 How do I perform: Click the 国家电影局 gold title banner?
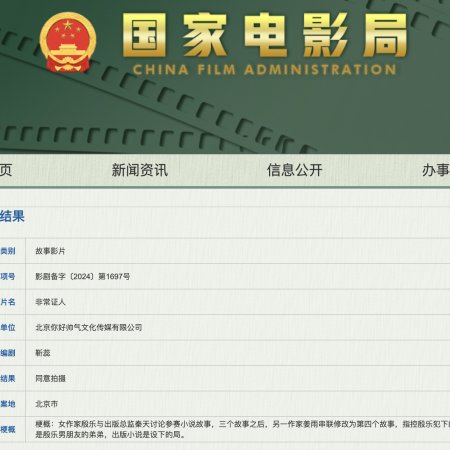[x=265, y=35]
